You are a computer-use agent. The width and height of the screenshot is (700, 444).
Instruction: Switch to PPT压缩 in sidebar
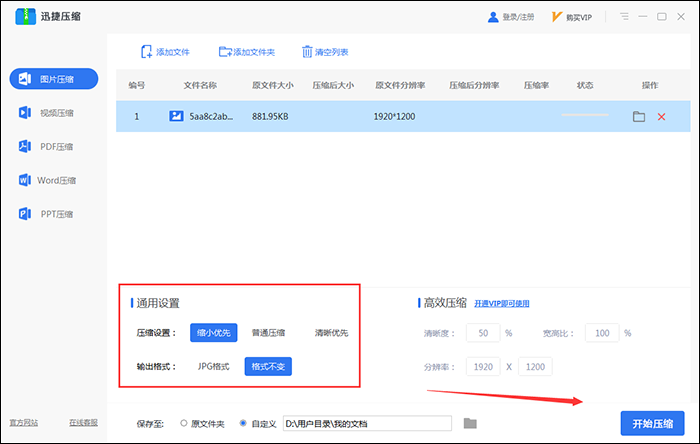[46, 214]
